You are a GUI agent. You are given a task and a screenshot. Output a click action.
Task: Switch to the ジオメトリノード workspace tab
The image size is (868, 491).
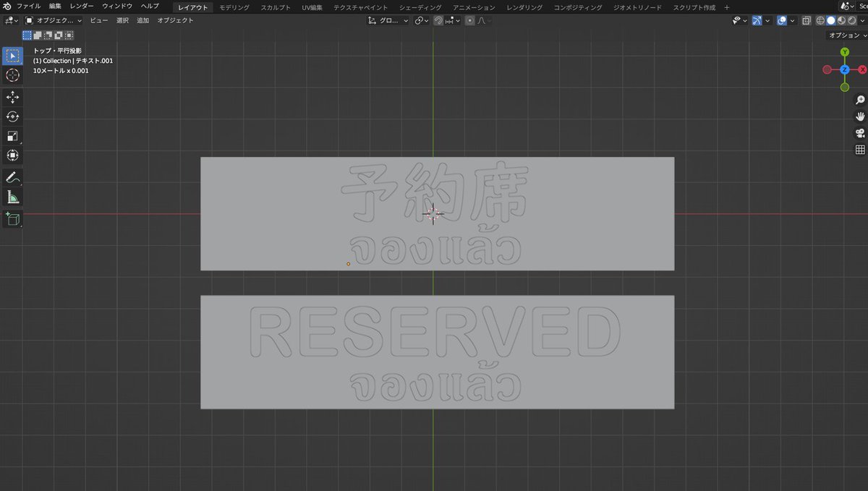[x=637, y=7]
